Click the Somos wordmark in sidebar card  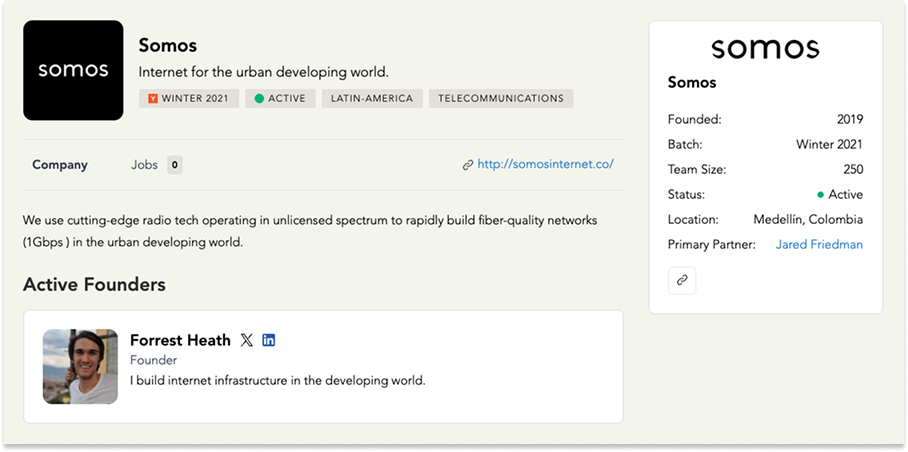pos(766,49)
